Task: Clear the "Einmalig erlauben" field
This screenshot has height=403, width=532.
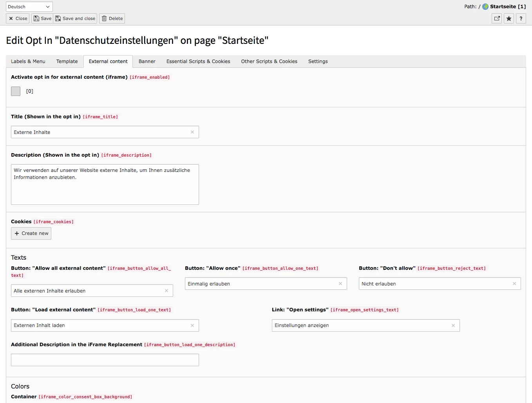Action: [340, 284]
